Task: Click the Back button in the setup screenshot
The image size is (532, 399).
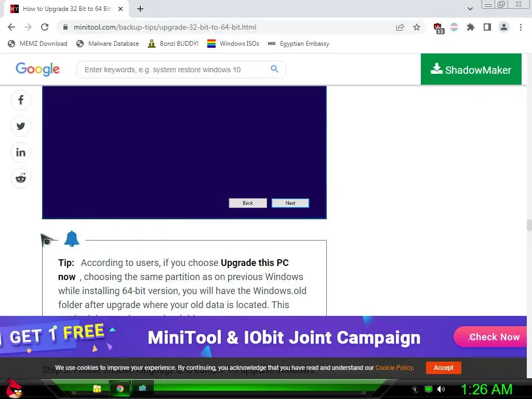Action: [x=248, y=203]
